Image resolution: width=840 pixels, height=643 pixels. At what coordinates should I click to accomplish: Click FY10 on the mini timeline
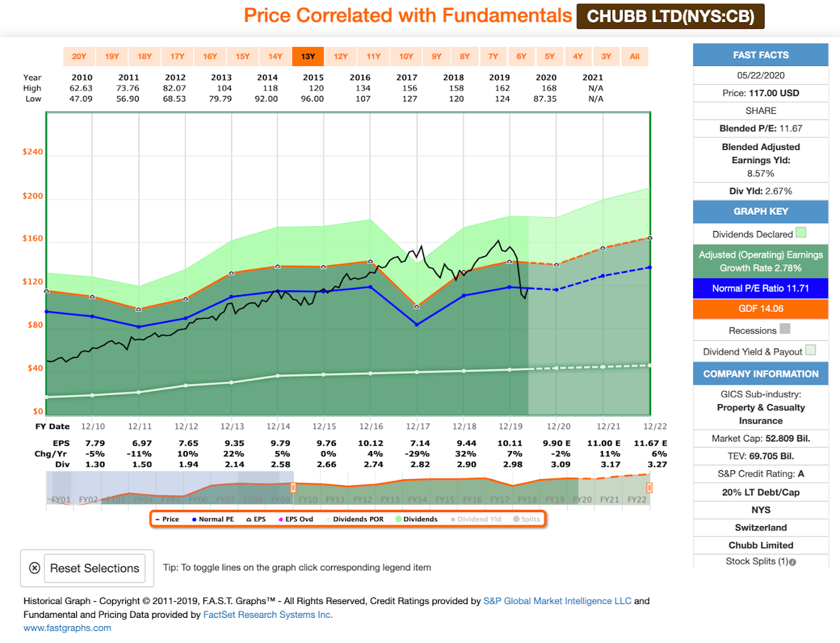(308, 500)
